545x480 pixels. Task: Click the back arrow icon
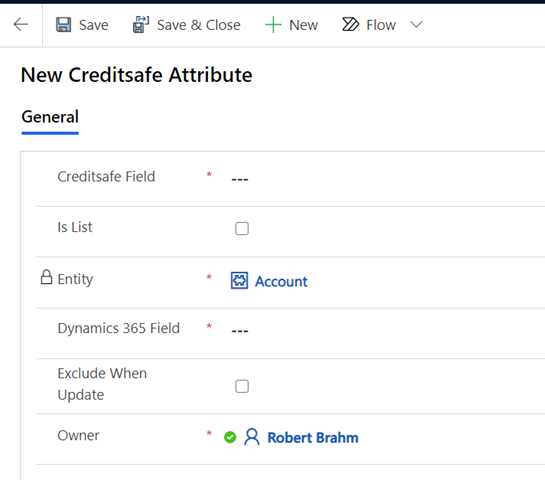click(x=21, y=24)
